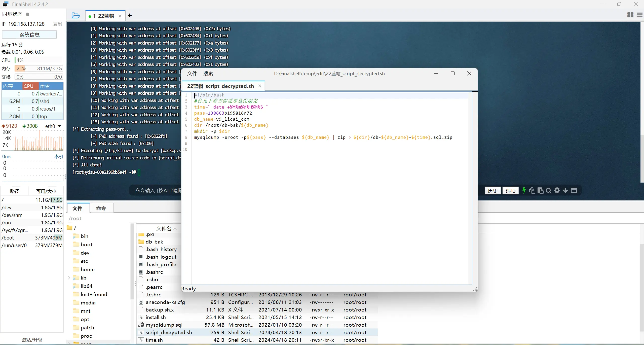Screen dimensions: 644x345
Task: Switch to the 命令 bottom tab
Action: tap(101, 208)
